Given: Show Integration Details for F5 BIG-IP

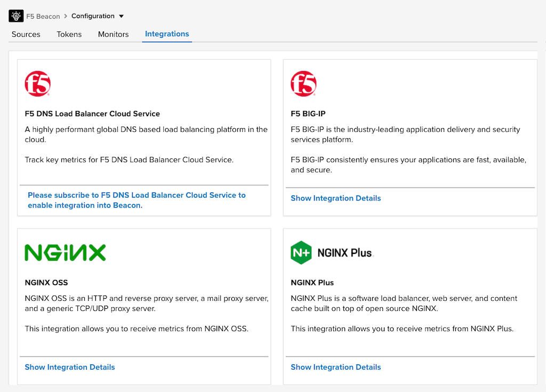Looking at the screenshot, I should coord(335,198).
